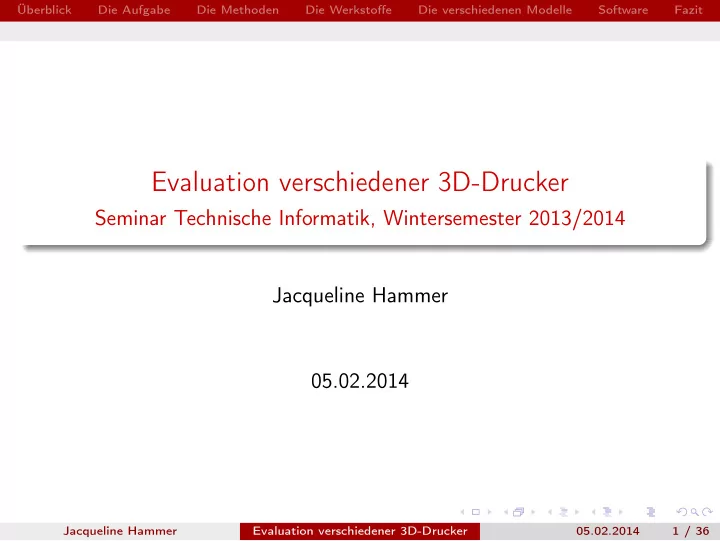720x541 pixels.
Task: Click the subsection navigation icon
Action: coord(563,512)
